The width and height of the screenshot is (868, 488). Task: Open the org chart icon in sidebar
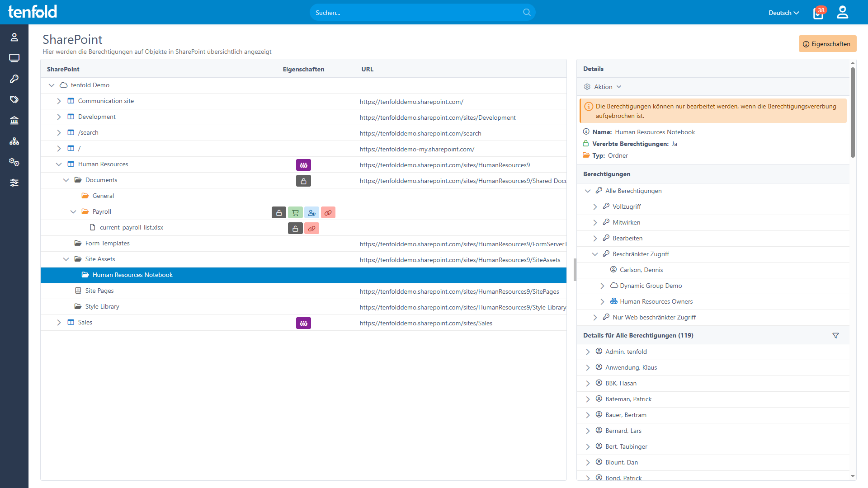coord(14,141)
